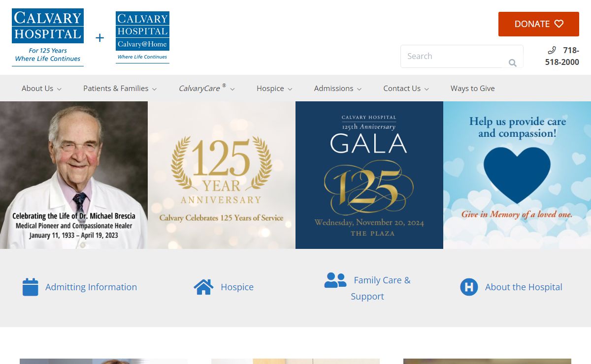Expand the Patients & Families chevron

[154, 89]
